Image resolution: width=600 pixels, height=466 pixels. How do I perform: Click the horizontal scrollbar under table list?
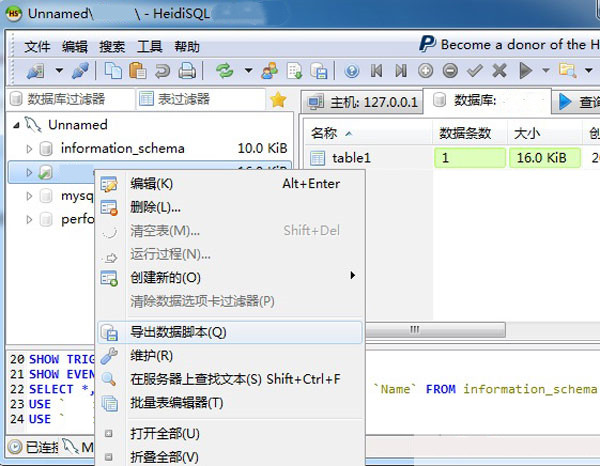[435, 330]
